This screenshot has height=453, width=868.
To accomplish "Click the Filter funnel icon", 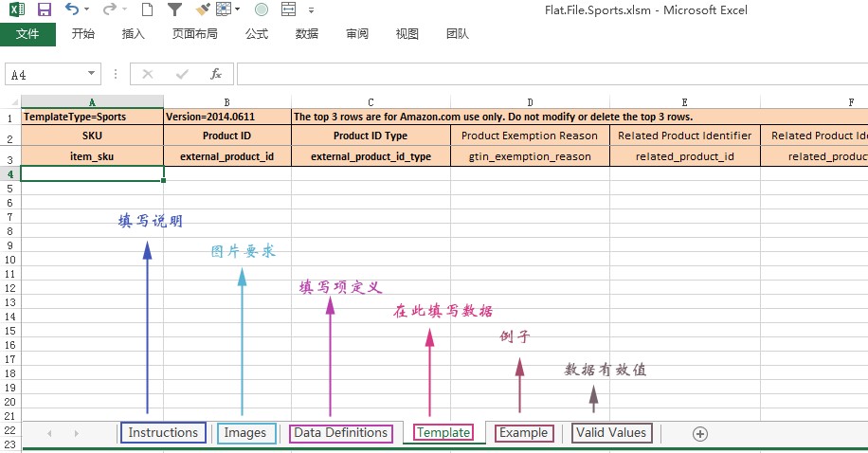I will (x=174, y=10).
